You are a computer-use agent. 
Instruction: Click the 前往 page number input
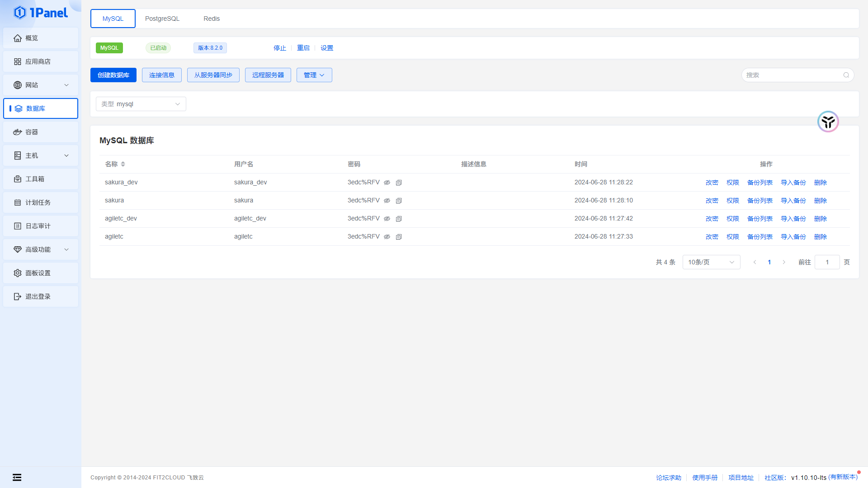[827, 262]
